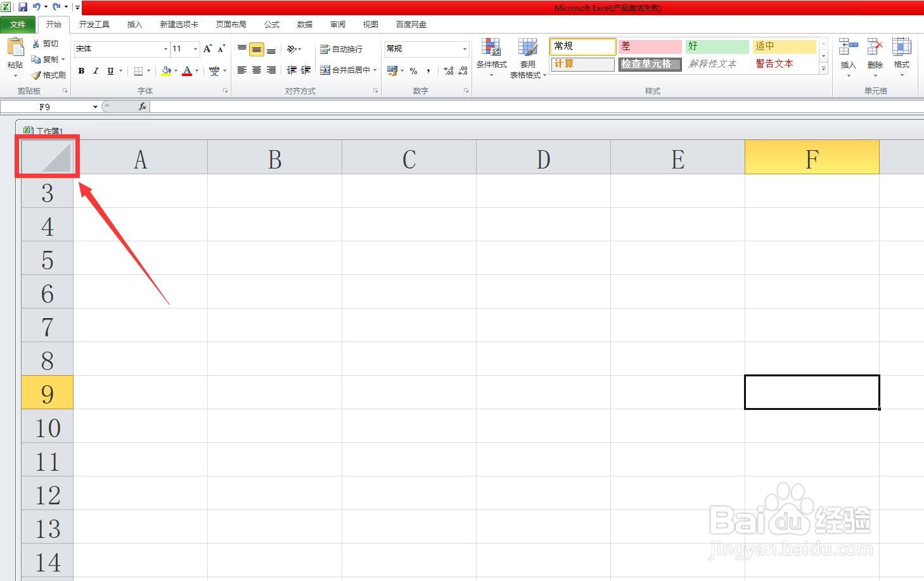Center text horizontally
Viewport: 924px width, 581px height.
(x=257, y=70)
